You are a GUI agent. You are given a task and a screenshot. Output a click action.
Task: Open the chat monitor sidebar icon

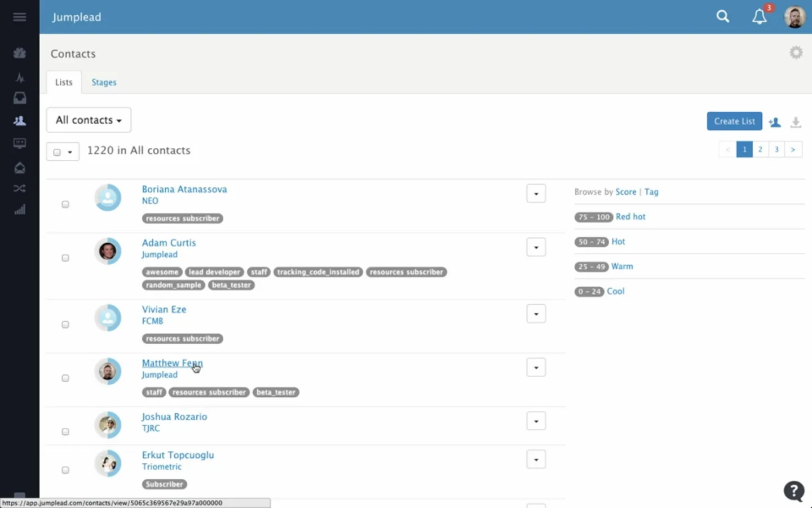pyautogui.click(x=20, y=143)
